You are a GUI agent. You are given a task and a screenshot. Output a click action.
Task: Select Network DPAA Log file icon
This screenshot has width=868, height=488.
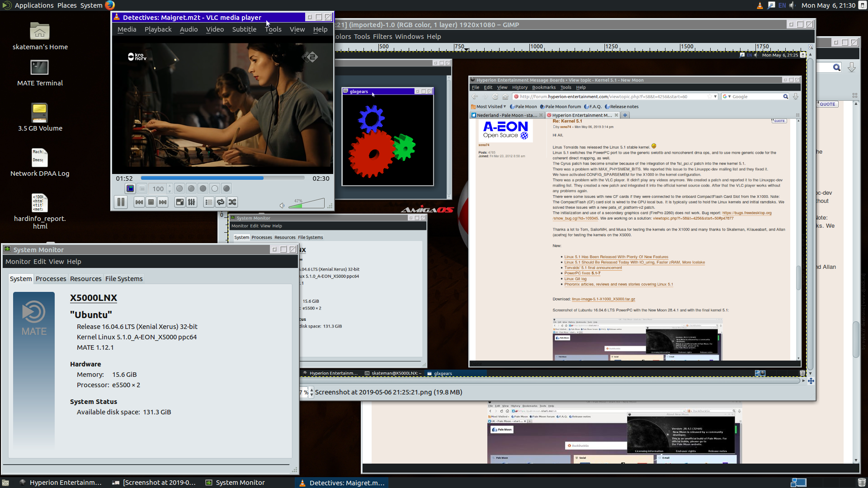tap(40, 163)
